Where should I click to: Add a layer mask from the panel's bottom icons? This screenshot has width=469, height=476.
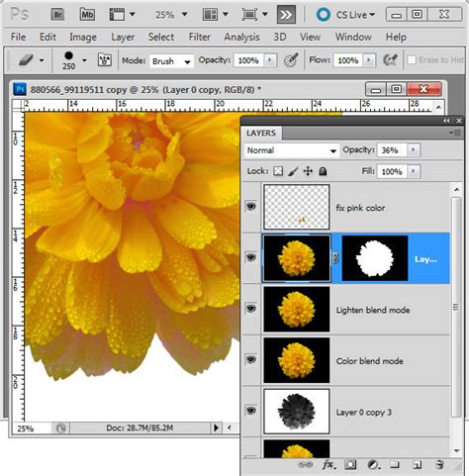[x=350, y=465]
